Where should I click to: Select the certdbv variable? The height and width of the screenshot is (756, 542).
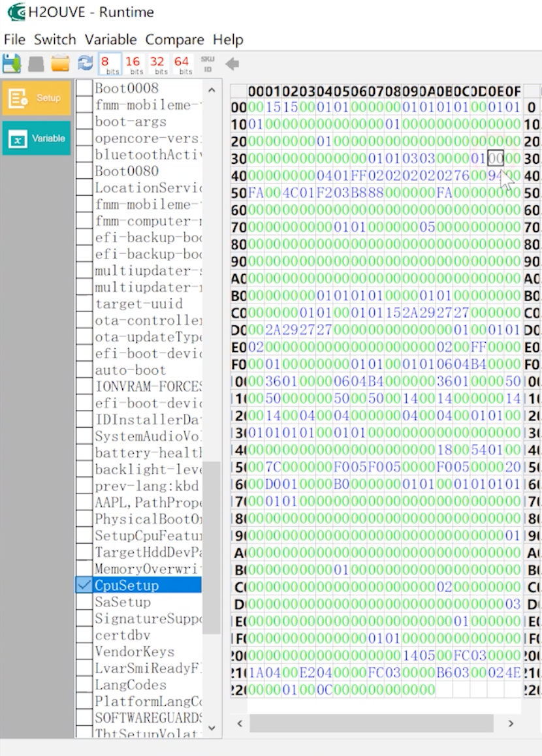[x=148, y=635]
